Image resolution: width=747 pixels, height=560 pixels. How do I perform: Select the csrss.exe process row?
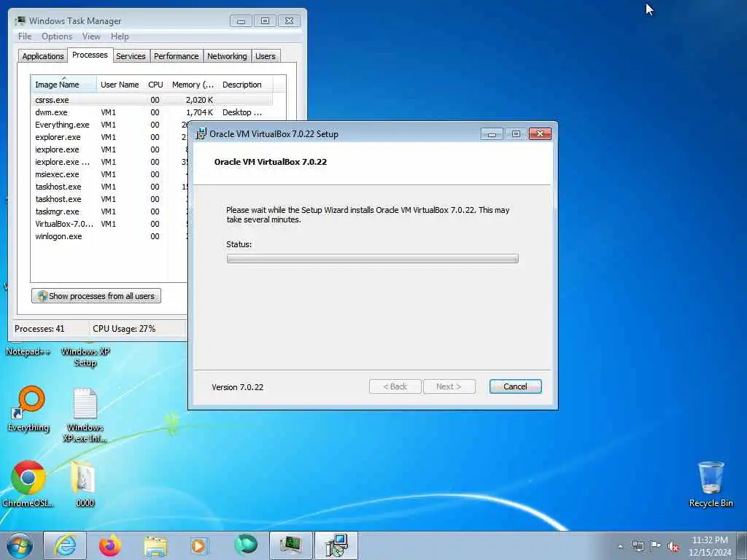pos(152,100)
